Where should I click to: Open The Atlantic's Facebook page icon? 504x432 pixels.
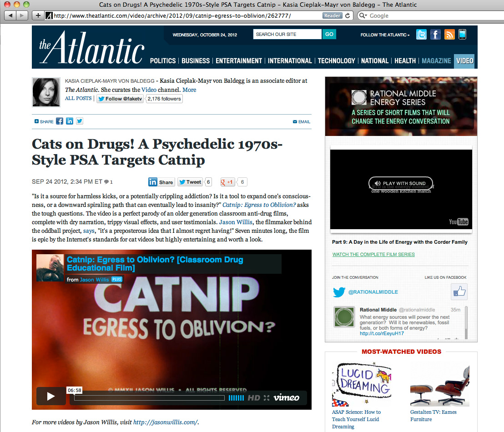tap(435, 35)
